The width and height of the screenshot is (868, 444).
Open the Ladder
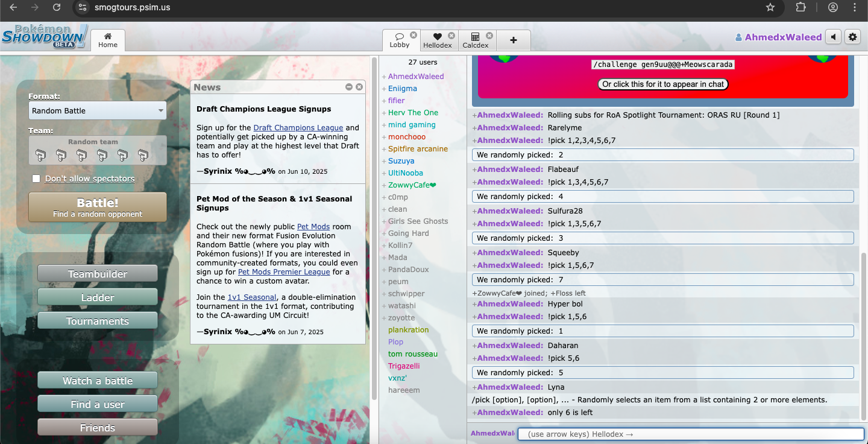(x=98, y=297)
